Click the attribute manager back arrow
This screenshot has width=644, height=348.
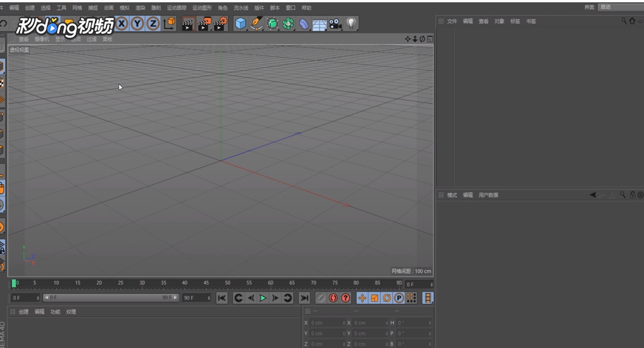593,195
